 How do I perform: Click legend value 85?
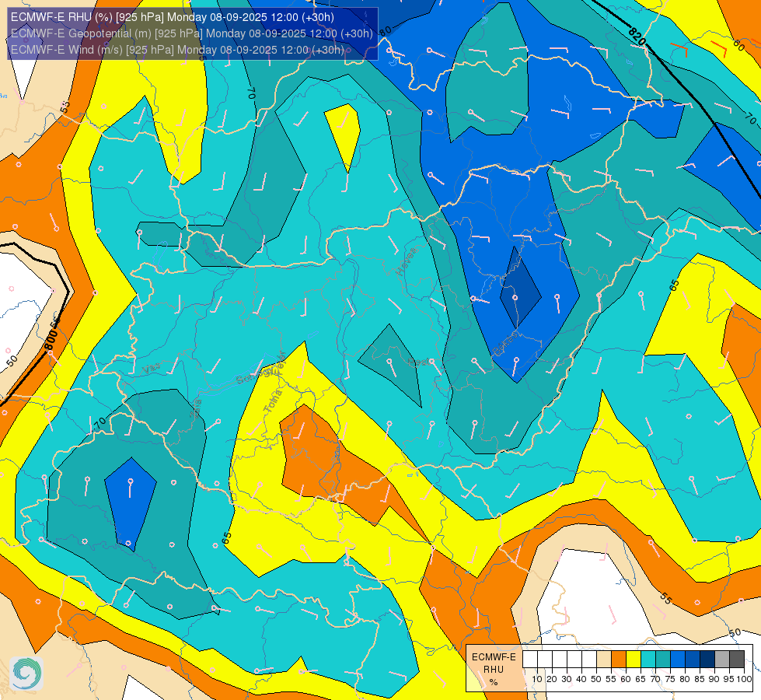click(x=700, y=679)
